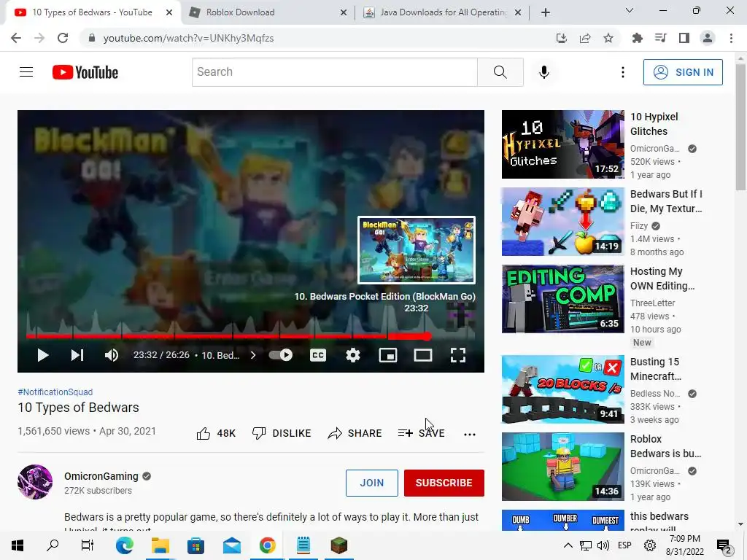Open the OmicronGaming channel name link
This screenshot has width=747, height=560.
[x=101, y=476]
